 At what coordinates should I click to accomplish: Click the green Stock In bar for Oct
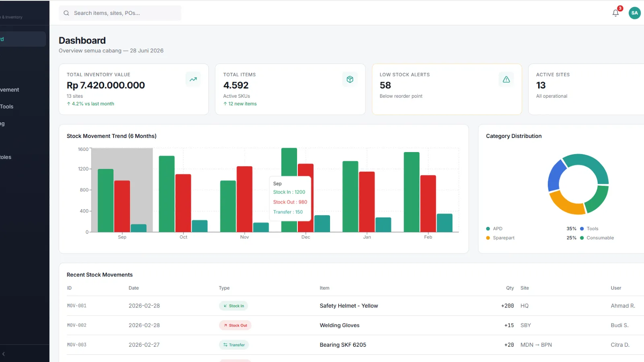click(x=167, y=194)
